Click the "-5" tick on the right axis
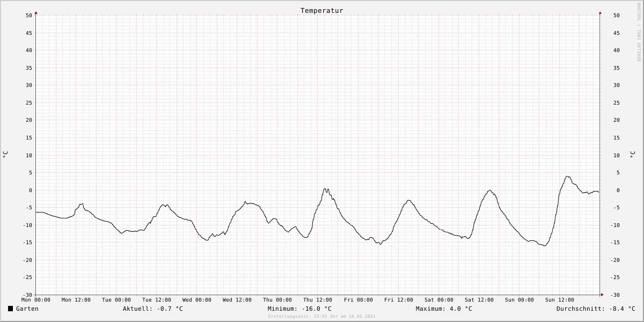Screen dimensions: 644x322 point(617,208)
